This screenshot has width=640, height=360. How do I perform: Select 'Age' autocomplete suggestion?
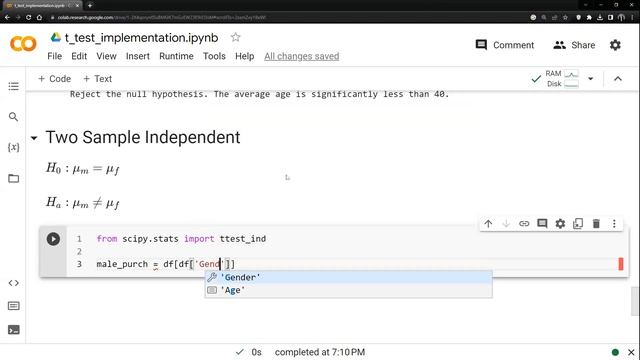click(349, 290)
